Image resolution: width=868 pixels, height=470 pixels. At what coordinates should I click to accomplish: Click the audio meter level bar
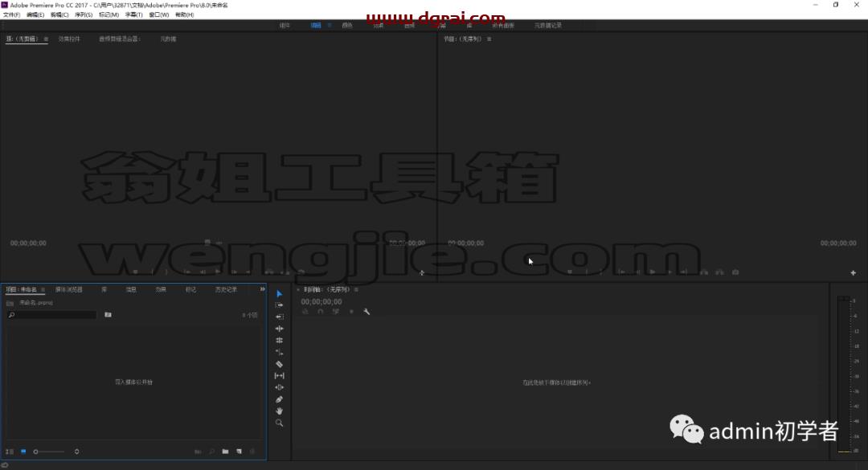pos(844,374)
